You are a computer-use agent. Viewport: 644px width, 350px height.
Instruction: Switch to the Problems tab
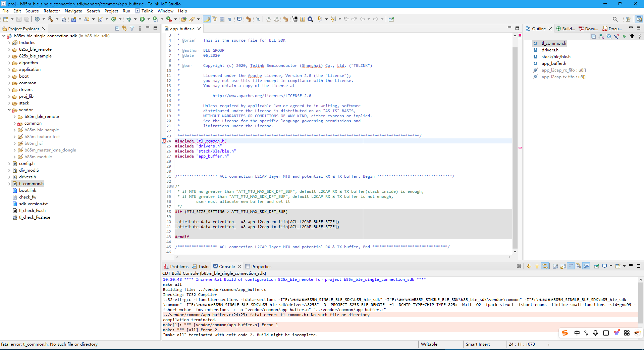point(176,266)
